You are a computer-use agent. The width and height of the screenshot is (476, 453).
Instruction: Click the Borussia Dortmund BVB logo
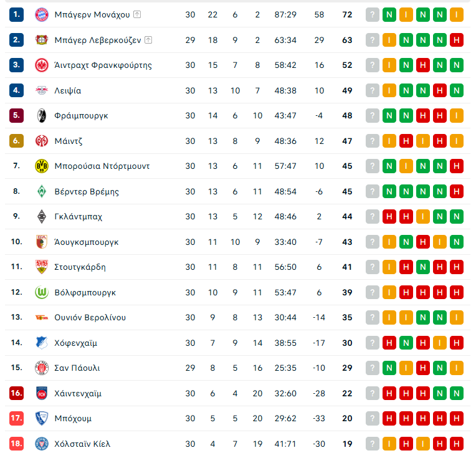pyautogui.click(x=42, y=166)
